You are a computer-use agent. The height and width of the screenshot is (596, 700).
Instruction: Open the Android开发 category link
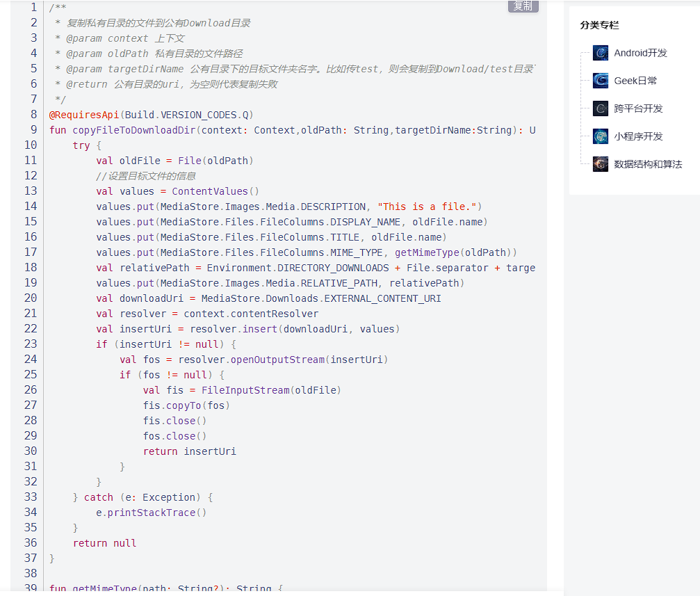[x=640, y=53]
